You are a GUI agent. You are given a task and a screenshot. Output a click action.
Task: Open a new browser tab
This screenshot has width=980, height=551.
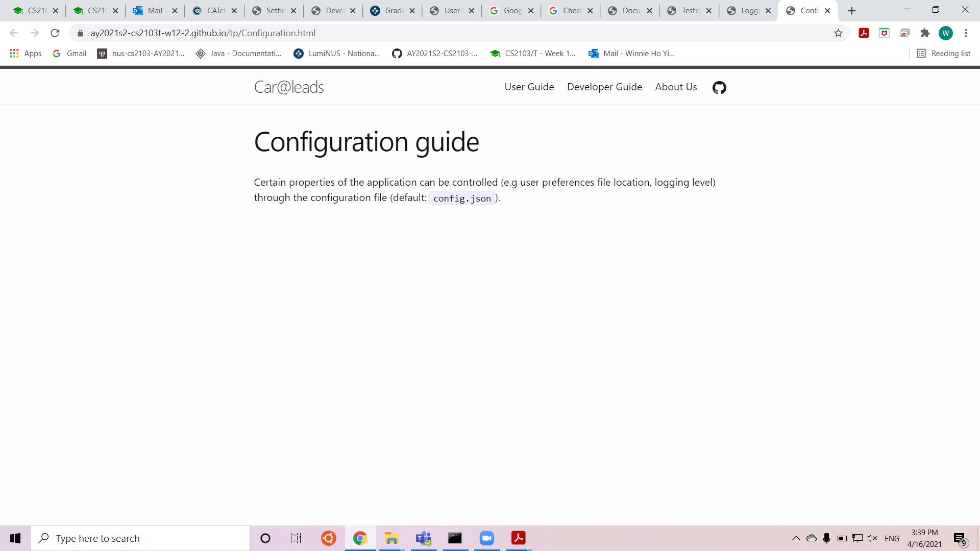click(x=851, y=11)
